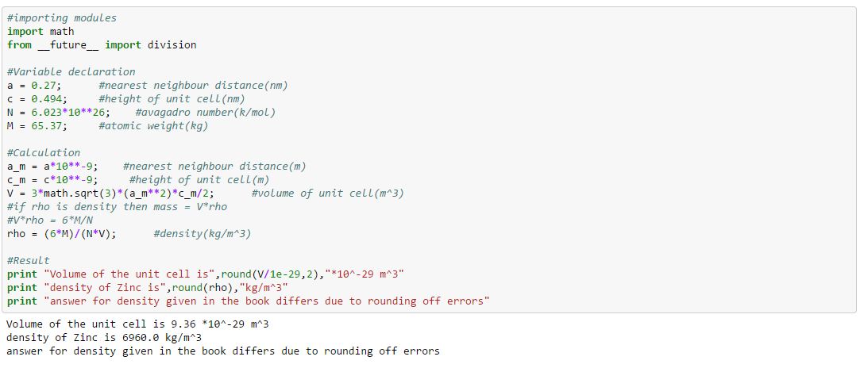Click the 'M = 65.37;' assignment
Screen dimensions: 868x368
coord(37,126)
